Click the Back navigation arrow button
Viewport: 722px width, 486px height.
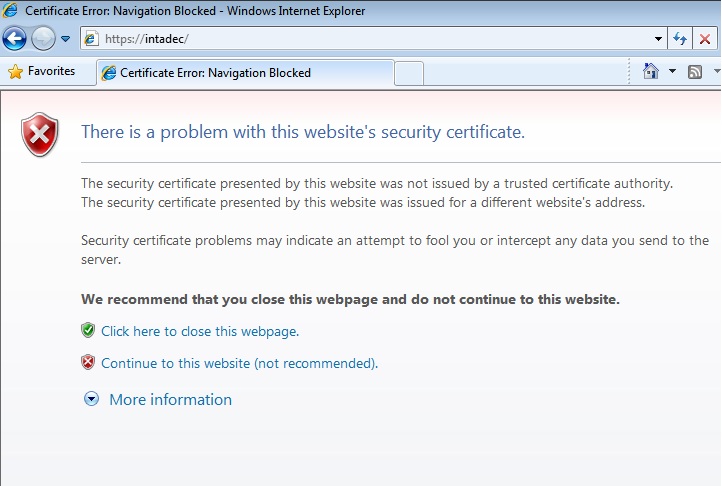pos(14,39)
